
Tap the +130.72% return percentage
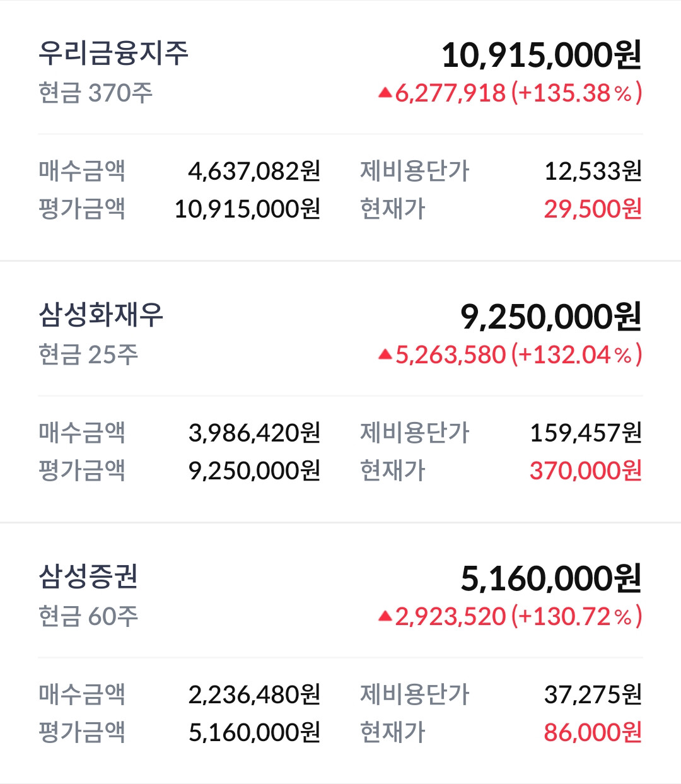(576, 616)
